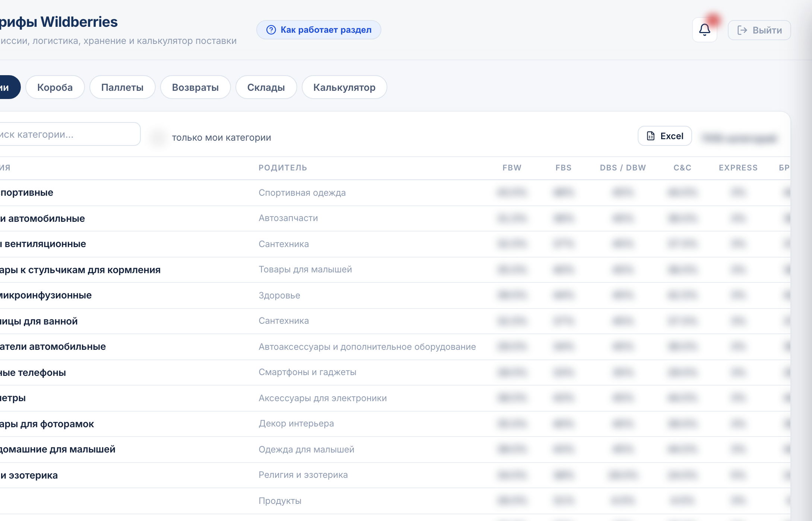
Task: Click the 'Декор интерьера' cell
Action: tap(296, 423)
